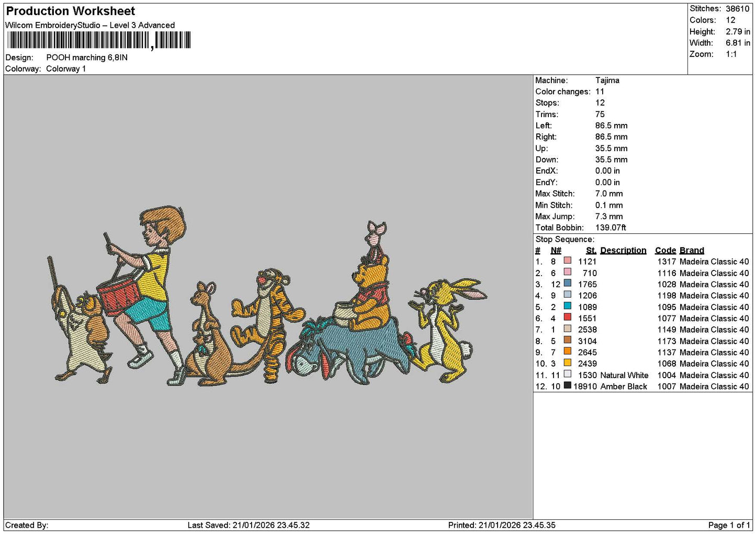Click the brown swatch for stop 8
The height and width of the screenshot is (534, 756).
(568, 340)
